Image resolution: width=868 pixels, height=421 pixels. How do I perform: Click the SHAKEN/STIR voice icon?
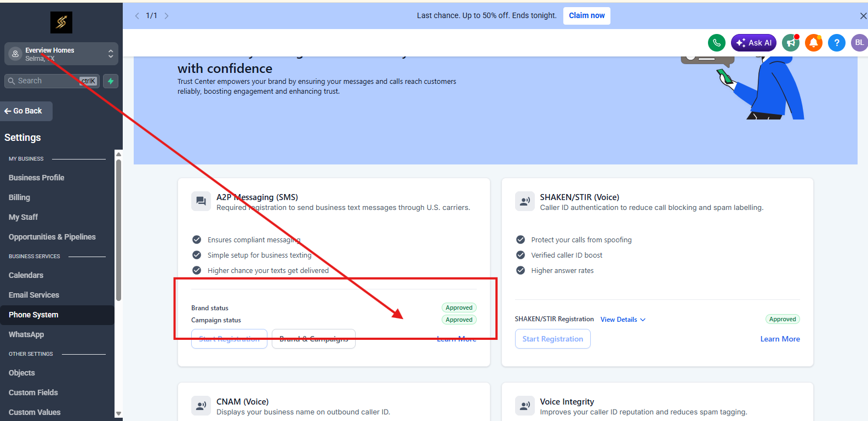click(525, 201)
